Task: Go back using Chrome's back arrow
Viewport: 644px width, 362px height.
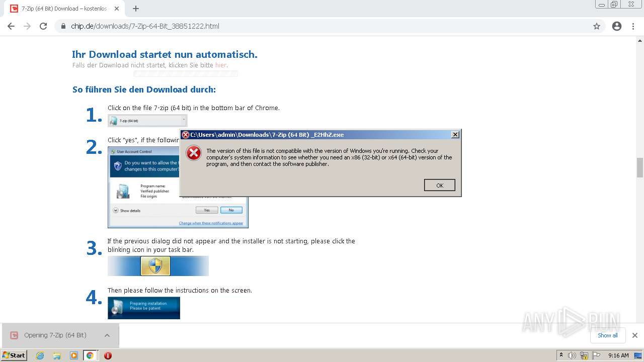Action: point(11,26)
